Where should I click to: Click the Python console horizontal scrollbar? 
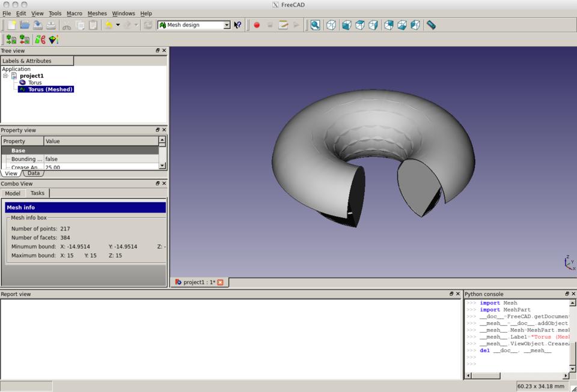click(485, 376)
